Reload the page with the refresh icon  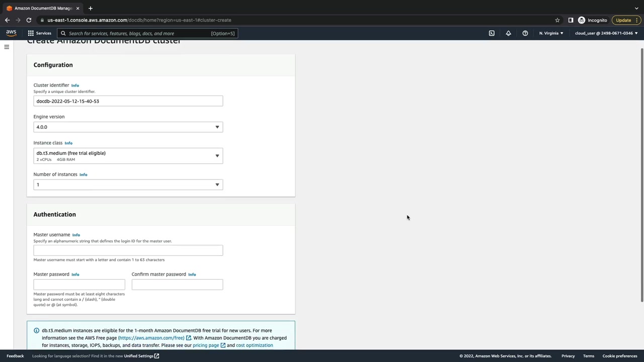pyautogui.click(x=29, y=20)
